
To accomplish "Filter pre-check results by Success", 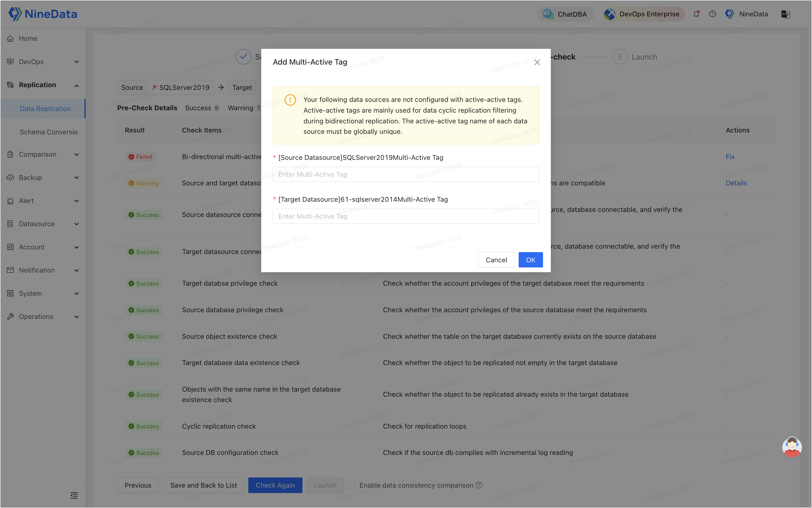I will pos(202,108).
